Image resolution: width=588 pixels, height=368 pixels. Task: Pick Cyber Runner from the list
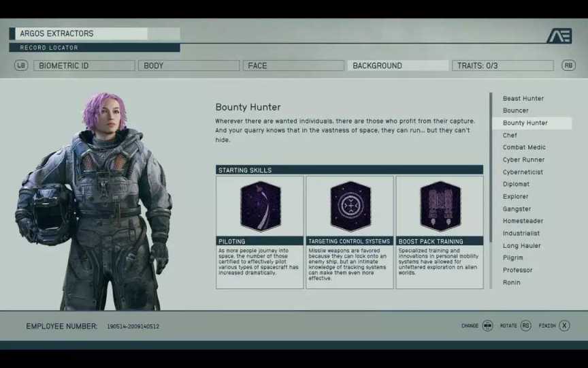click(523, 159)
